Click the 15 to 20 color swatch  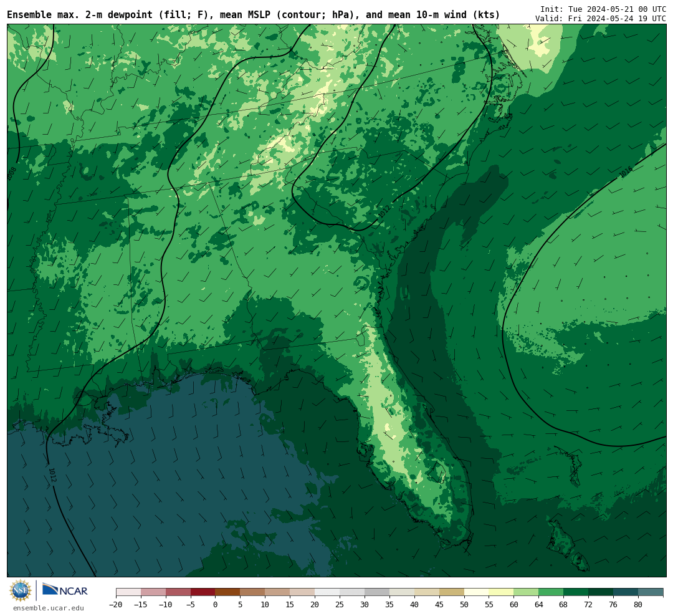pos(303,592)
